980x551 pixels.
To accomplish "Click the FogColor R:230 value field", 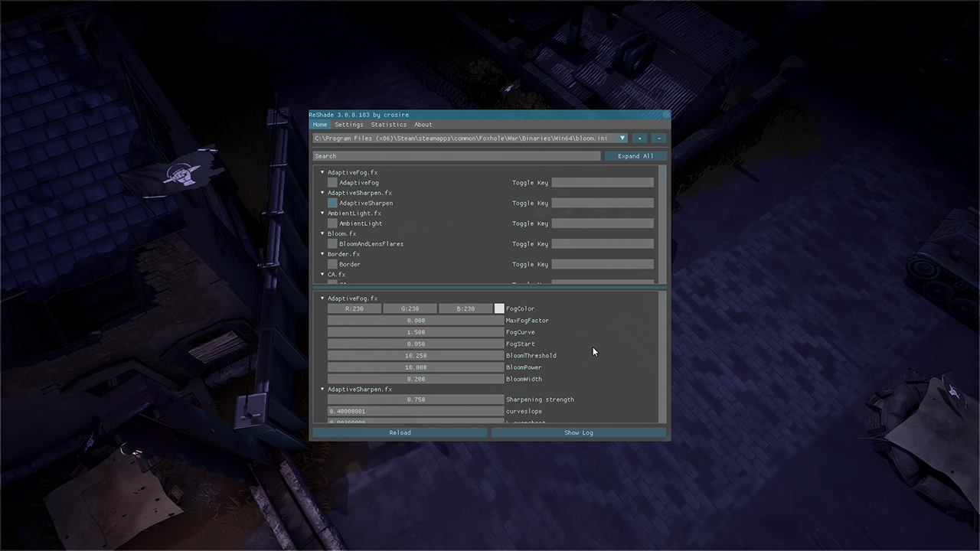I will (x=354, y=309).
